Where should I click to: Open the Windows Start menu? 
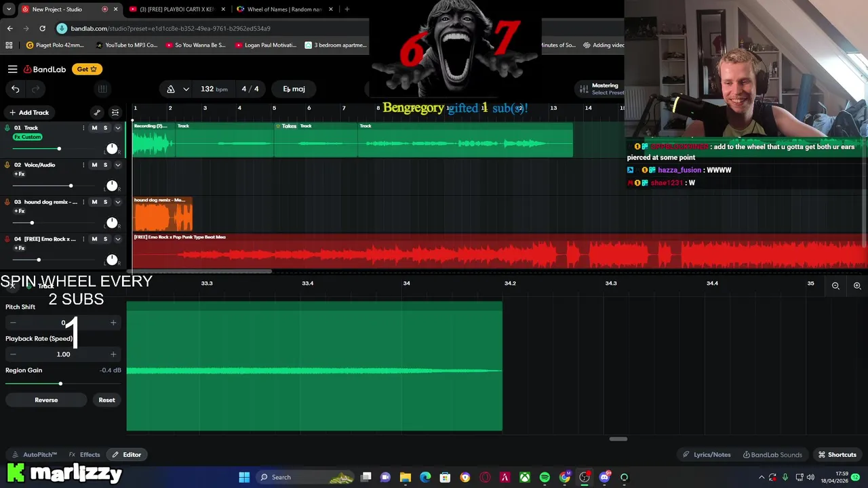tap(244, 477)
